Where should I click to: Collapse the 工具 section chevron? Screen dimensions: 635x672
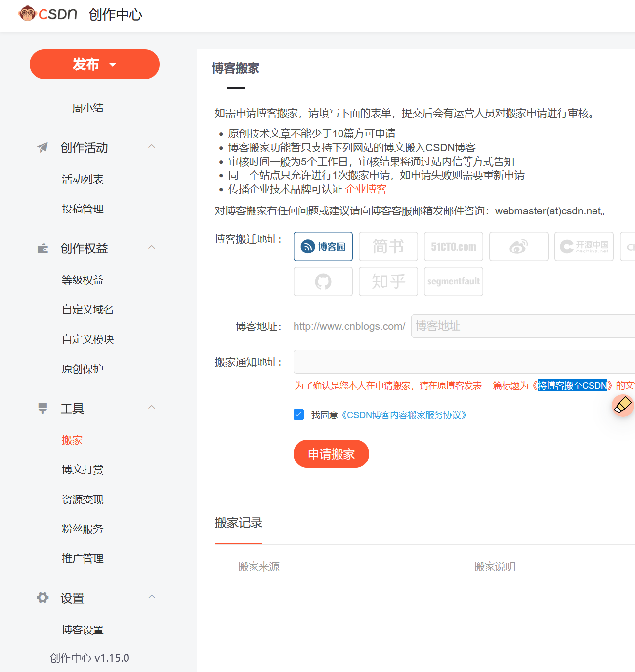pos(152,407)
